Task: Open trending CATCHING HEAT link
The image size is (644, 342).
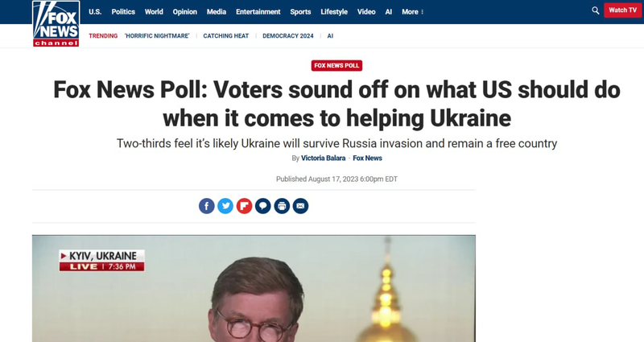Action: click(x=226, y=36)
